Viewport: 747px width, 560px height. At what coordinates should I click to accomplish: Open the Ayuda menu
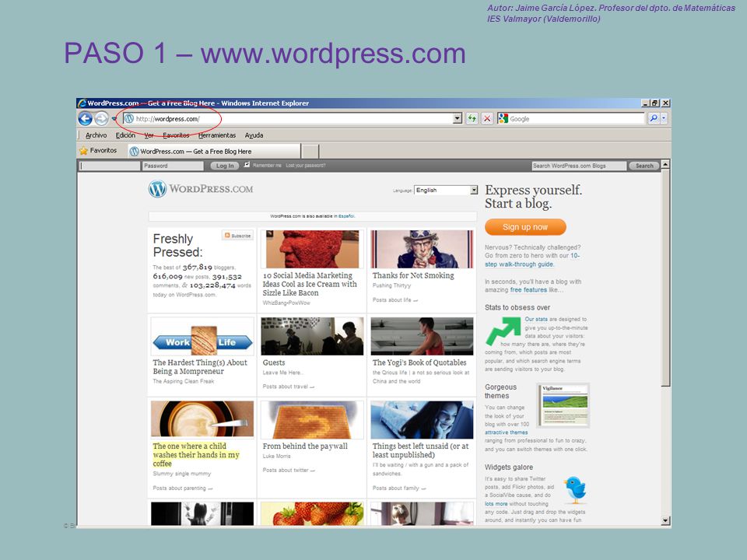tap(254, 135)
